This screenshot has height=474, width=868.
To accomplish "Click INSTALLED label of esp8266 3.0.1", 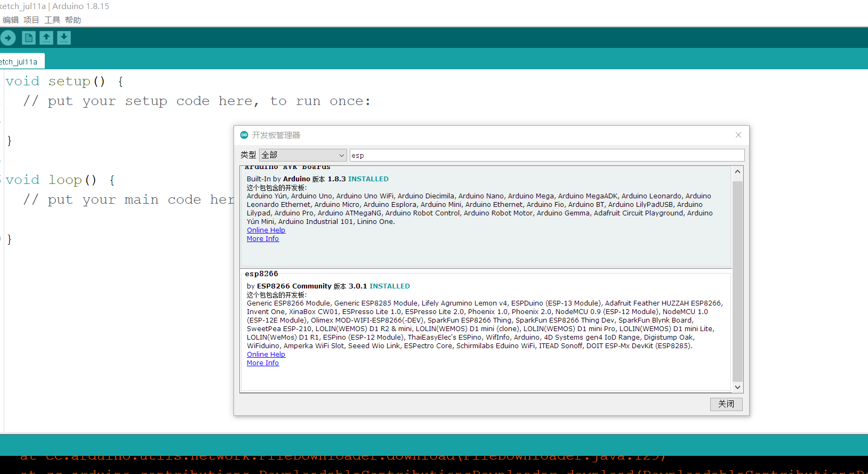I will pyautogui.click(x=390, y=286).
